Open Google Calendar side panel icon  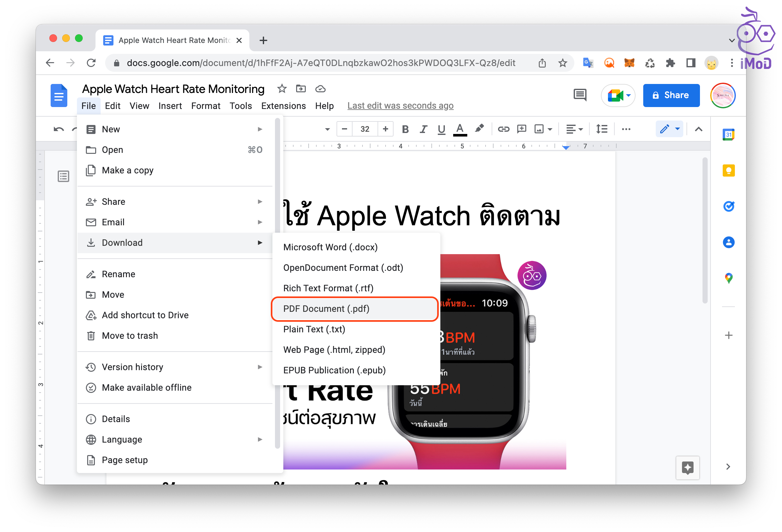click(x=728, y=135)
